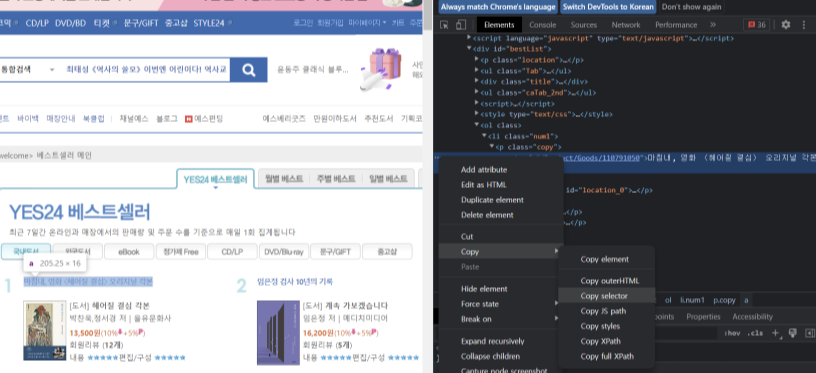
Task: Open the Properties pane tab
Action: (703, 316)
